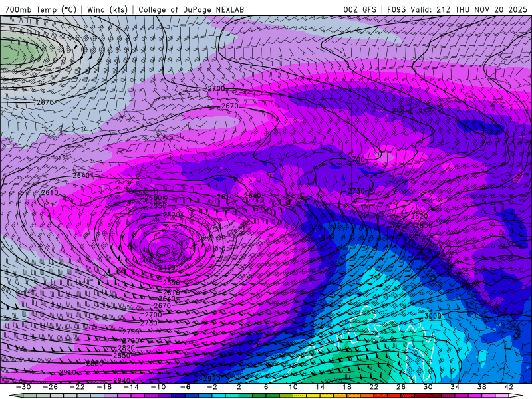
Task: Click the 2940 height contour label
Action: pyautogui.click(x=122, y=380)
